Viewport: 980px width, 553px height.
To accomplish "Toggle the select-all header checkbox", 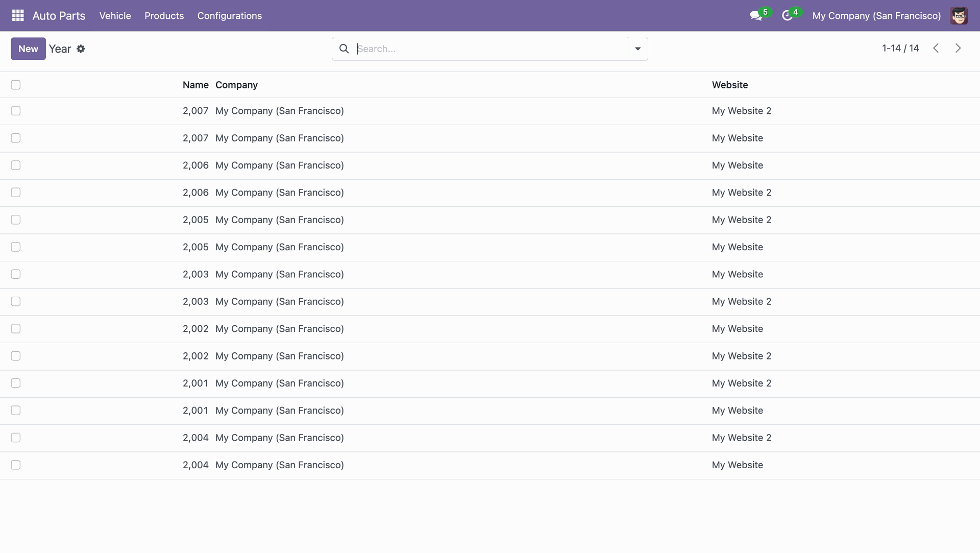I will [x=16, y=85].
